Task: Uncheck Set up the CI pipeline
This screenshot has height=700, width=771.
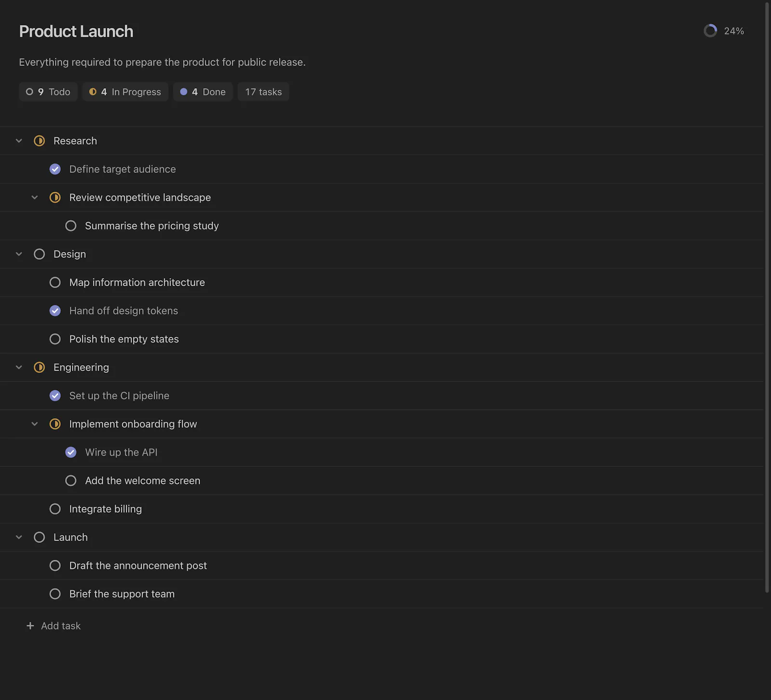Action: pyautogui.click(x=55, y=396)
